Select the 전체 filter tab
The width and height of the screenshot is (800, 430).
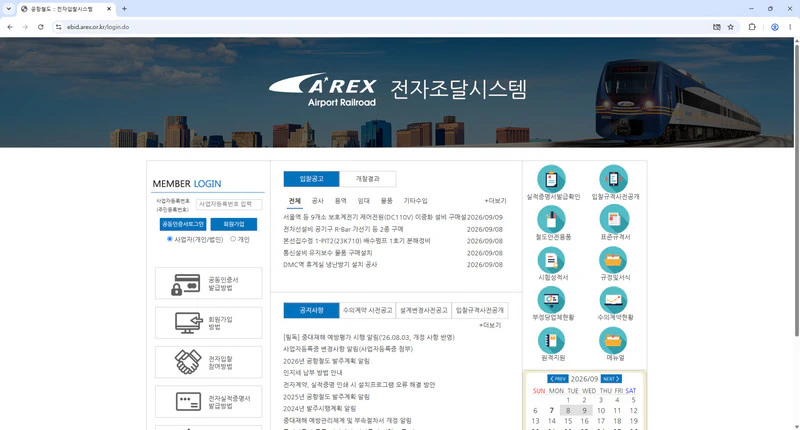tap(294, 201)
